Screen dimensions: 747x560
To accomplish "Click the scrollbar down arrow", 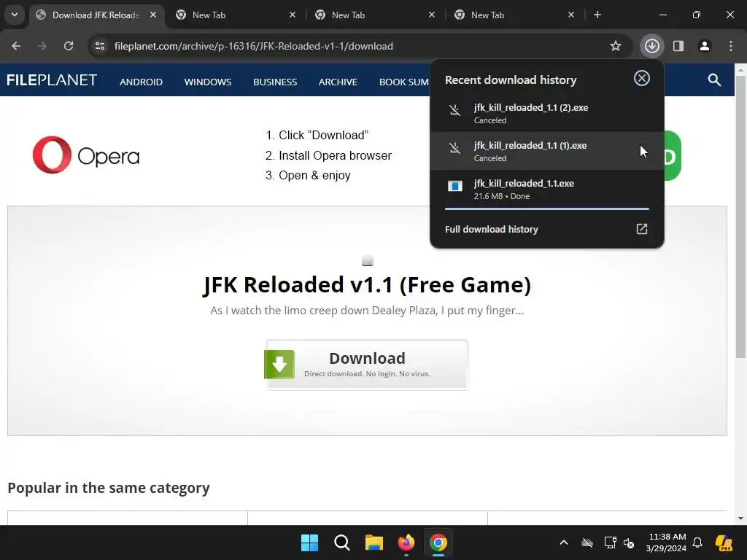I will (740, 518).
